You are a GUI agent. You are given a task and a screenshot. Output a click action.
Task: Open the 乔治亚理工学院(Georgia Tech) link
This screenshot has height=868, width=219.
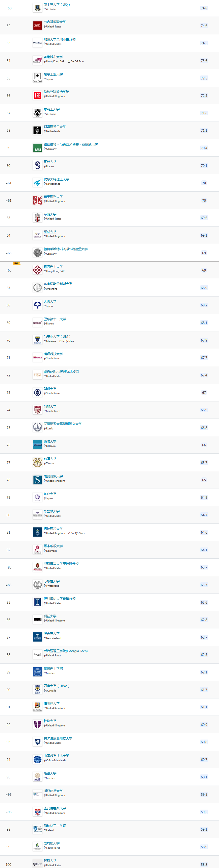pyautogui.click(x=65, y=651)
